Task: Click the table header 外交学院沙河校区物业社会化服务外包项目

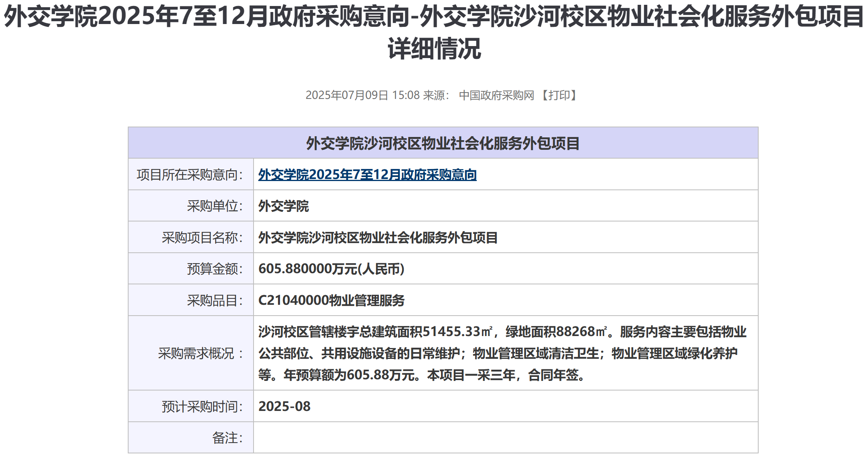Action: pos(443,143)
